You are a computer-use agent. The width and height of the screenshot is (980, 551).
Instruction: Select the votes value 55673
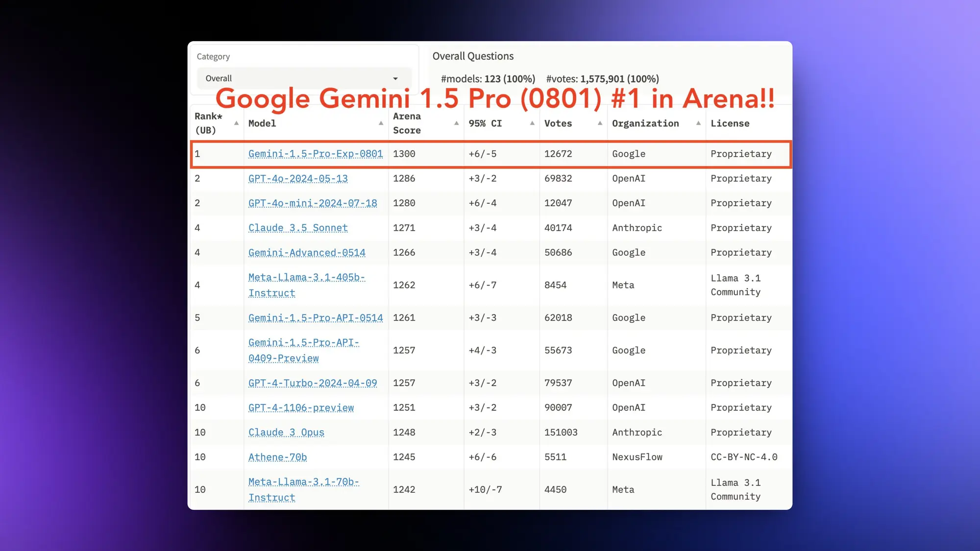558,350
